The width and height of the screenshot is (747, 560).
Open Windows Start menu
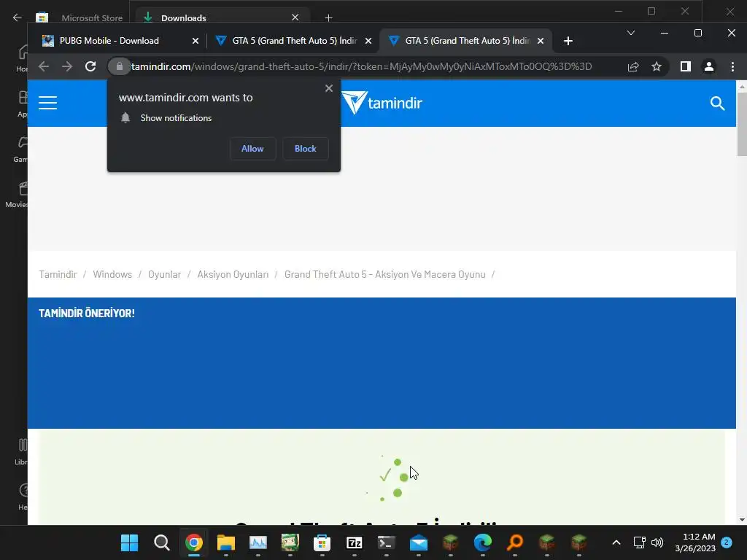coord(129,542)
